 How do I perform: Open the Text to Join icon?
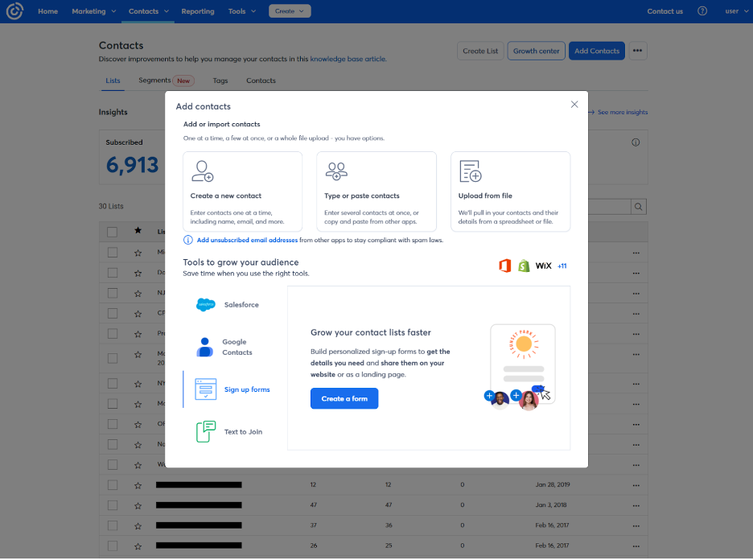tap(206, 431)
